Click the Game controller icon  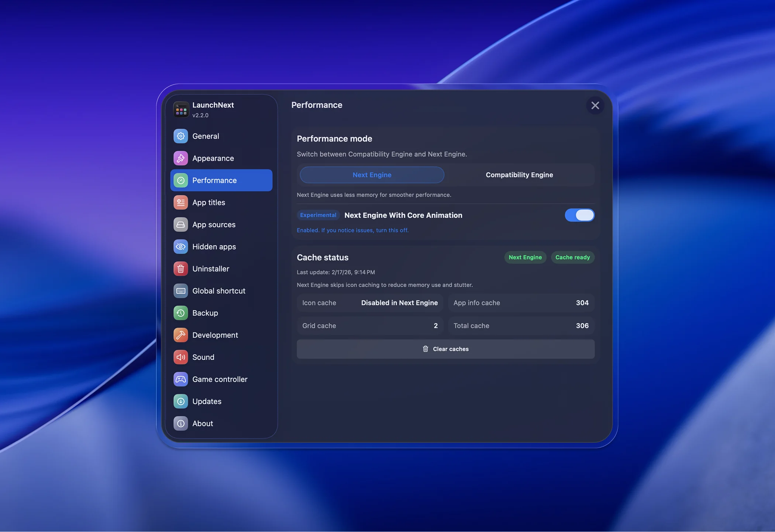coord(180,379)
